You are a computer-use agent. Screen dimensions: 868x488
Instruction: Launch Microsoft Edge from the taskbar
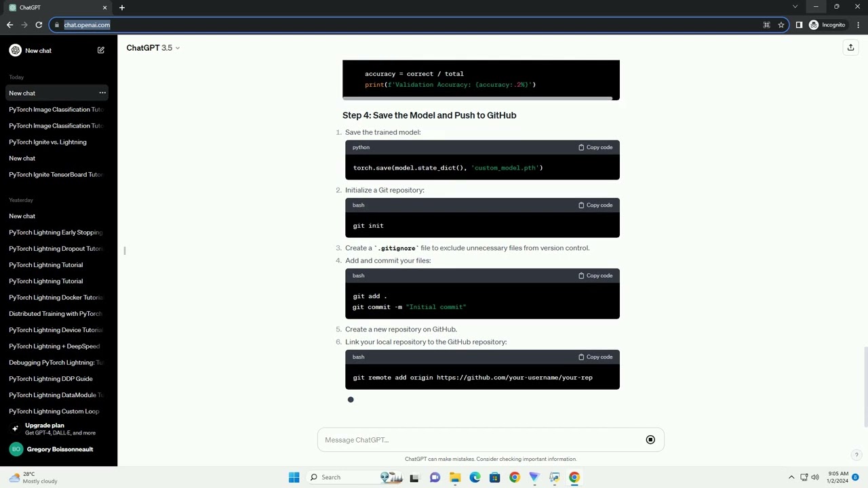[x=475, y=477]
